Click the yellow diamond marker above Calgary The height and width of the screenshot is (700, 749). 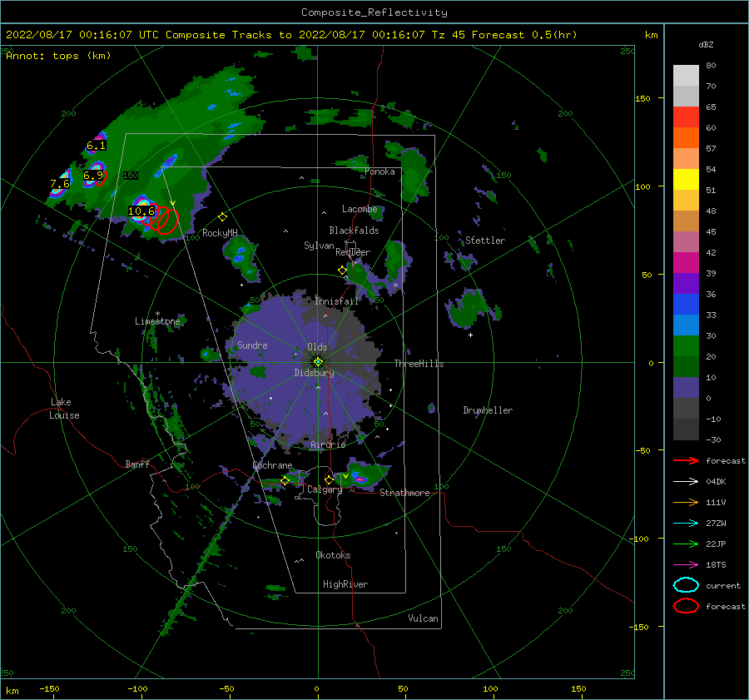[x=329, y=479]
